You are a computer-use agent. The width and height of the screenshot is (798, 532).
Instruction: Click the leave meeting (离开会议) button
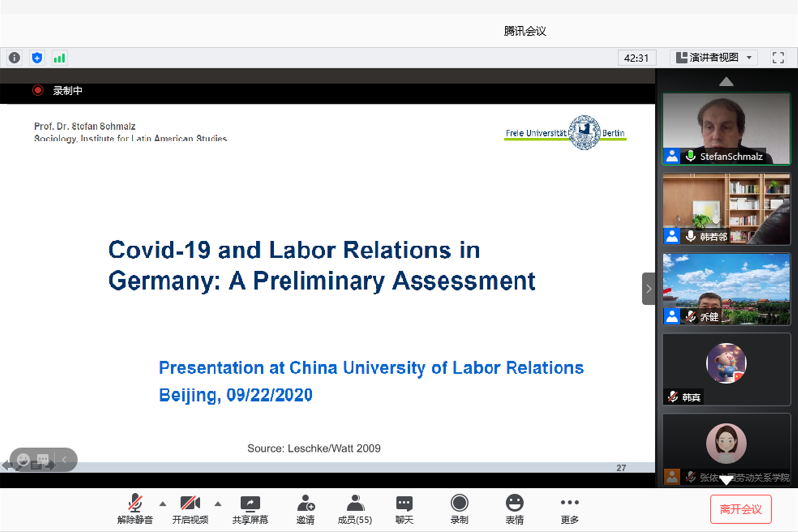click(741, 509)
